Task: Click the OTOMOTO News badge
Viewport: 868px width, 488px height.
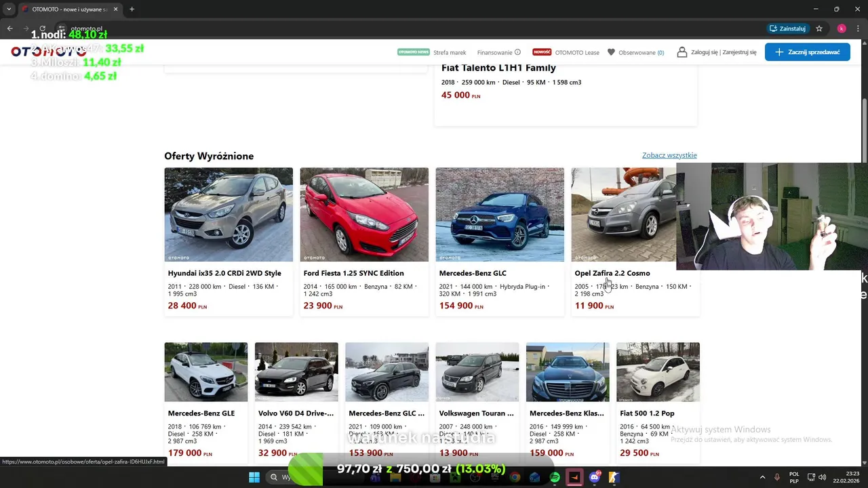Action: coord(413,52)
